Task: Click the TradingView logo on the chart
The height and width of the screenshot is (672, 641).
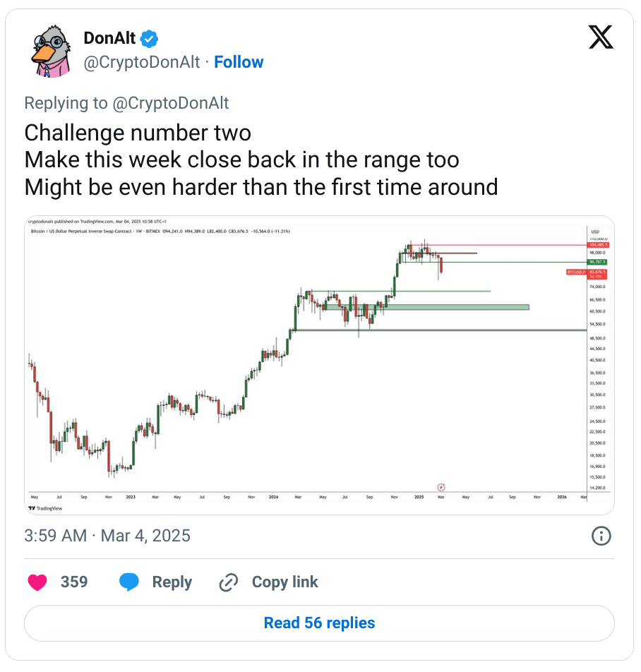Action: 44,508
